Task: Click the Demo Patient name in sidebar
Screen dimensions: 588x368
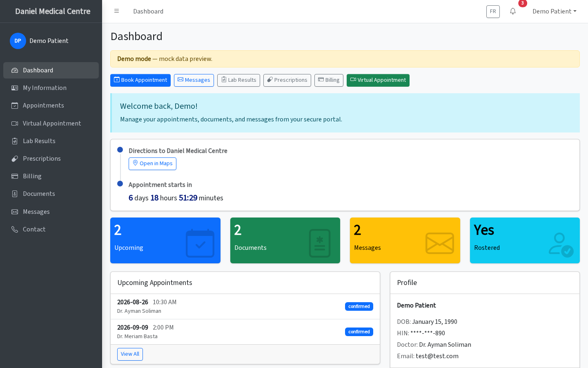Action: click(49, 41)
